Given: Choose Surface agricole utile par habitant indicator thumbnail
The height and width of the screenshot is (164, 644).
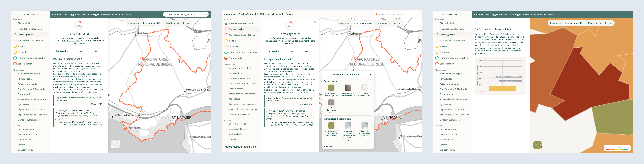Looking at the screenshot, I should point(348,88).
